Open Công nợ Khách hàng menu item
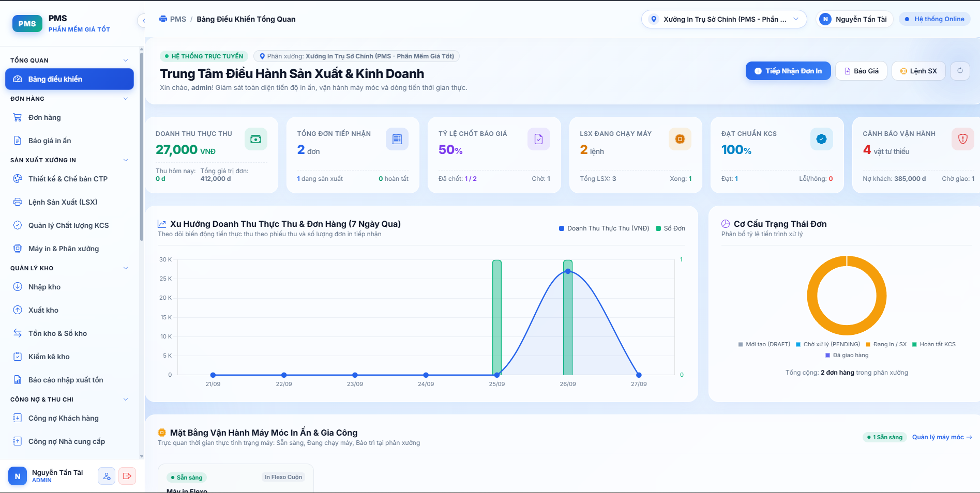The width and height of the screenshot is (980, 493). pos(69,418)
